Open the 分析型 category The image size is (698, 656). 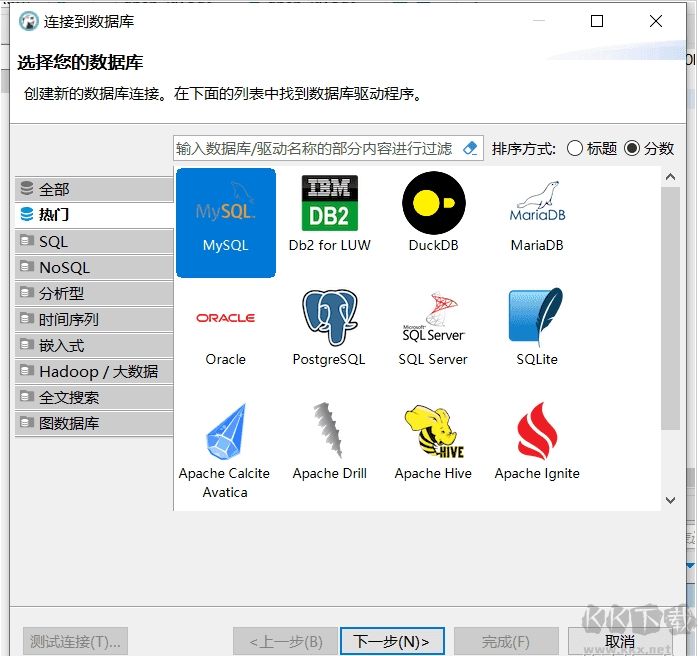tap(94, 293)
